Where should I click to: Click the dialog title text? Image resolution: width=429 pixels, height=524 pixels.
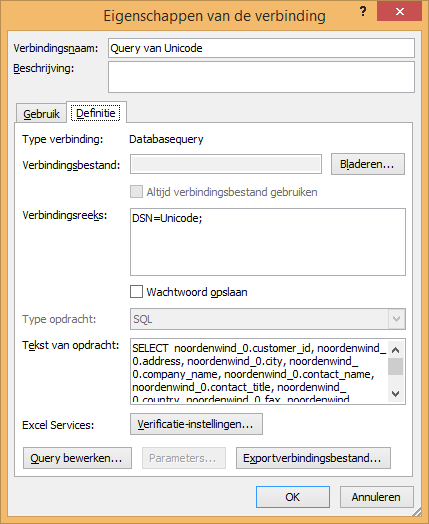[214, 16]
